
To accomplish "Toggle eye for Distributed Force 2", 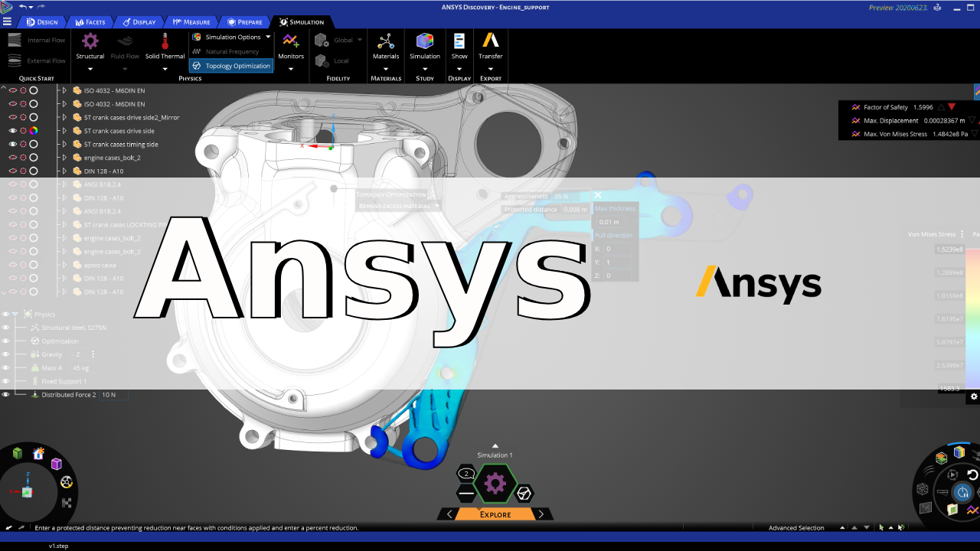I will 6,394.
